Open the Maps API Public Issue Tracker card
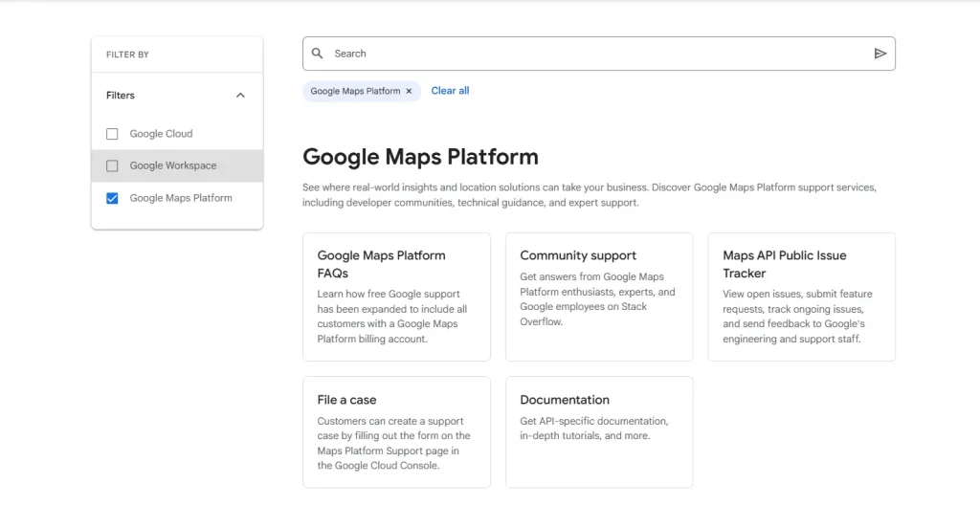Image resolution: width=980 pixels, height=506 pixels. (x=801, y=297)
